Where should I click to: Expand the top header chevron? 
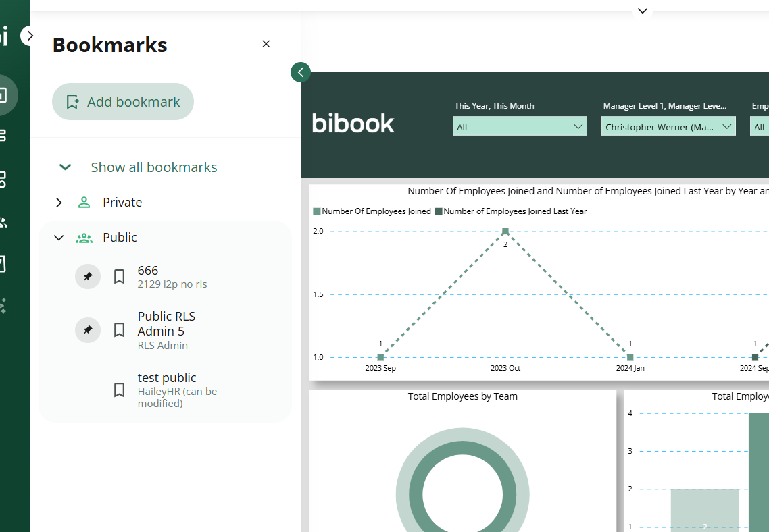tap(643, 11)
